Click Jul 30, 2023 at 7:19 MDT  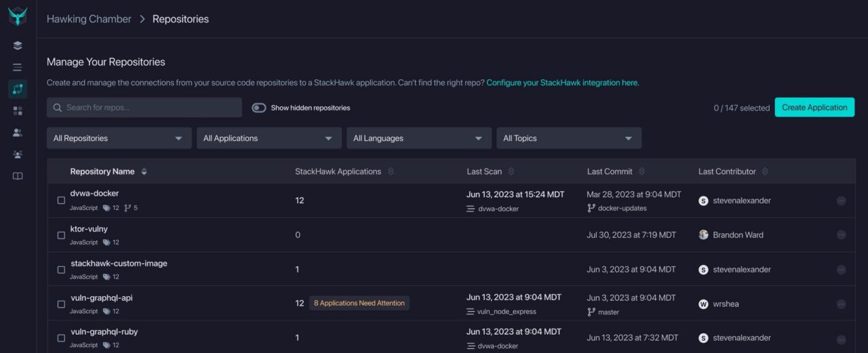631,235
